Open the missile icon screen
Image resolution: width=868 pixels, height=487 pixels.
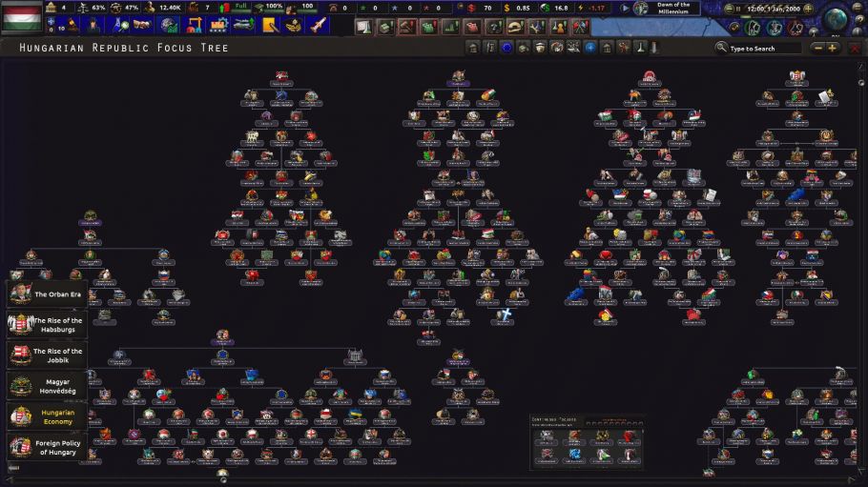(x=319, y=26)
